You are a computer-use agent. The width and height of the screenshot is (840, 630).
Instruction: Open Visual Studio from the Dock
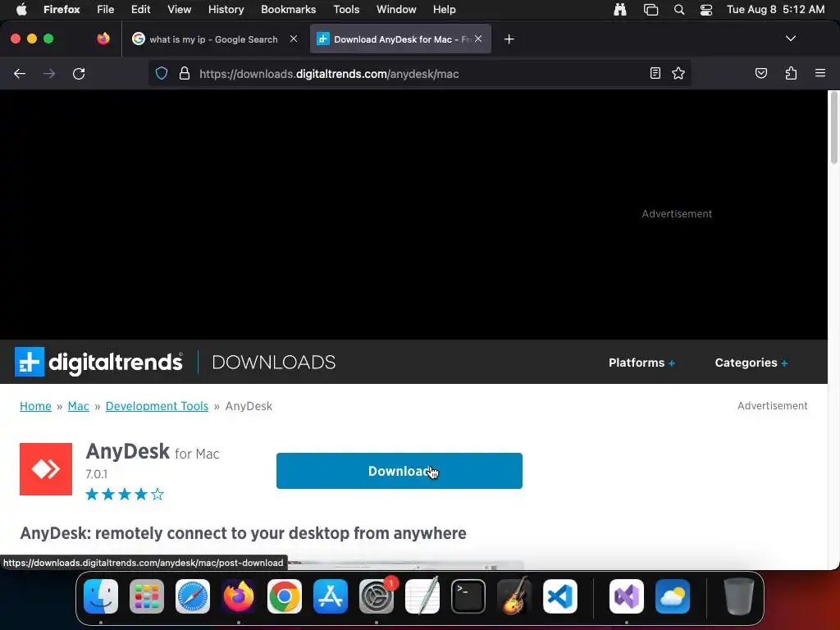tap(626, 596)
